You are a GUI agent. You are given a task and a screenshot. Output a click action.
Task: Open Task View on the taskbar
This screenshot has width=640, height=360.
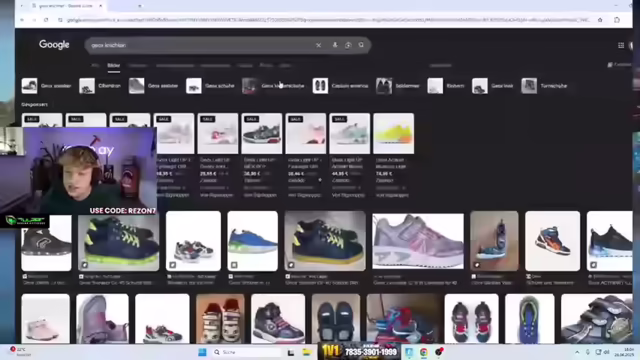[291, 352]
